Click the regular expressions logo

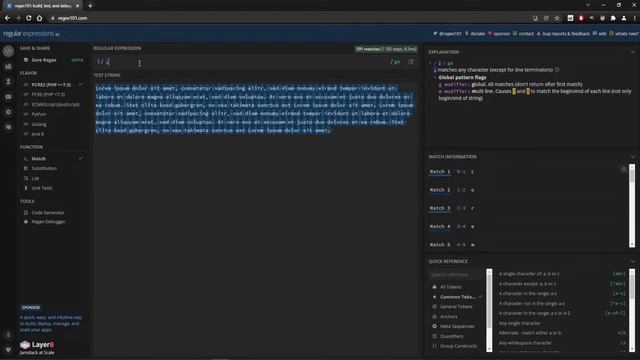[x=31, y=34]
